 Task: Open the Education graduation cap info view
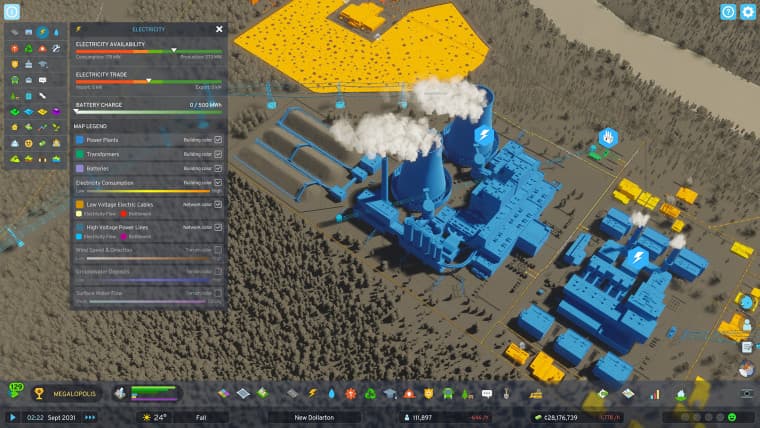pyautogui.click(x=43, y=64)
